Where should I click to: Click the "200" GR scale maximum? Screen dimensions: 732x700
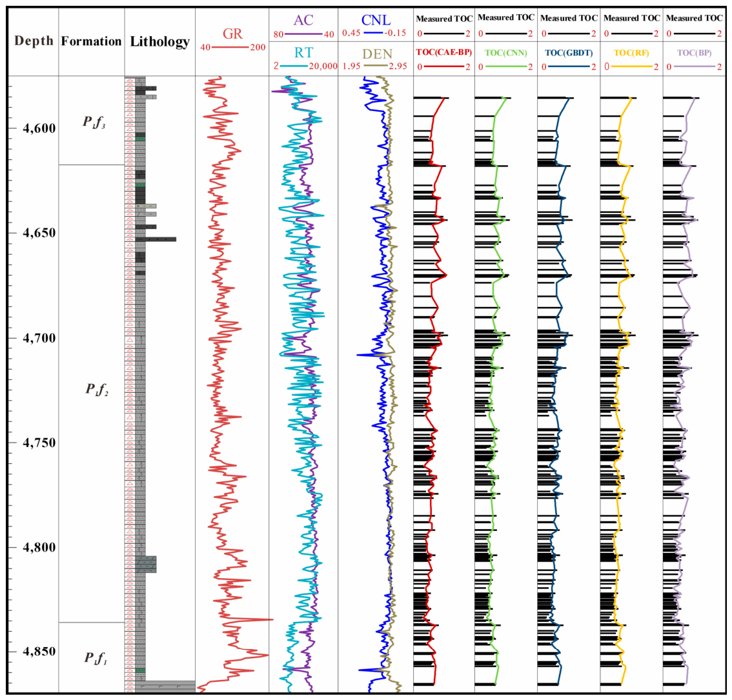tap(258, 47)
